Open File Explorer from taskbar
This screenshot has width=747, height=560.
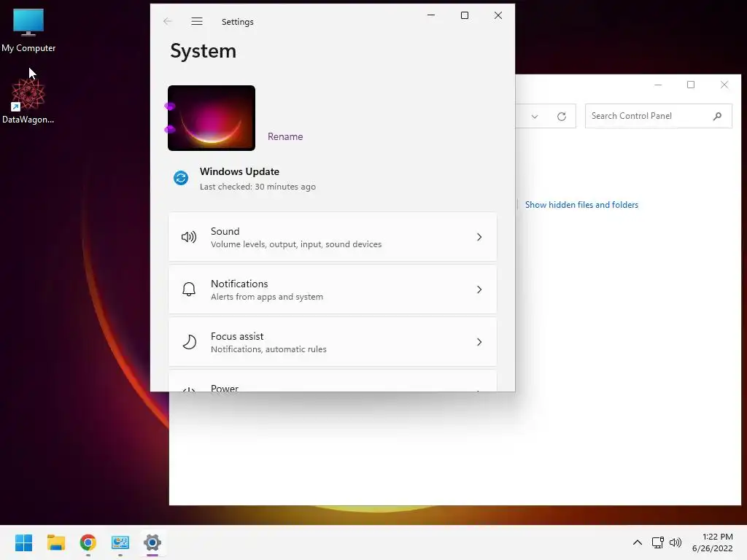(55, 542)
